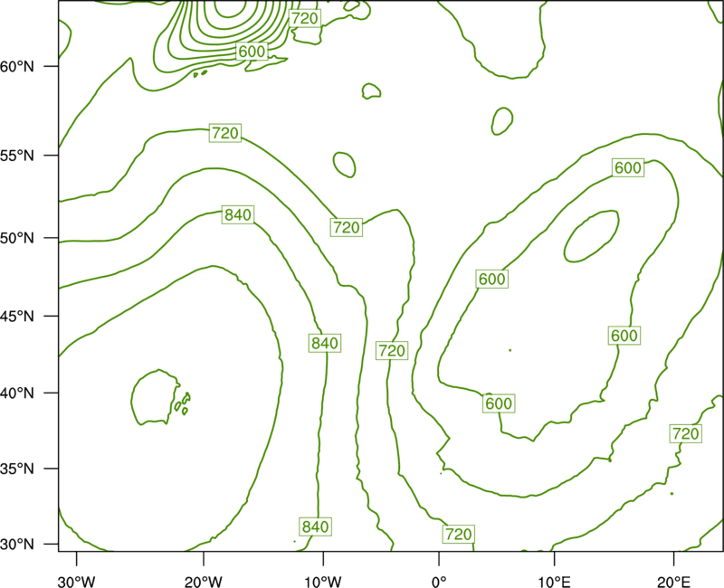This screenshot has height=588, width=724.
Task: Select the 0° longitude axis label
Action: click(x=439, y=582)
